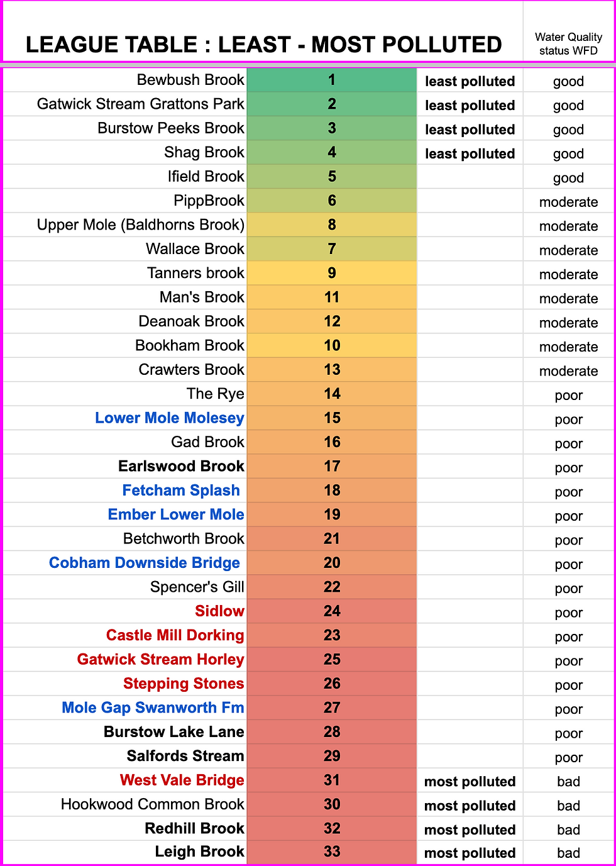Select the Leigh Brook row label
The height and width of the screenshot is (866, 616).
click(x=199, y=852)
